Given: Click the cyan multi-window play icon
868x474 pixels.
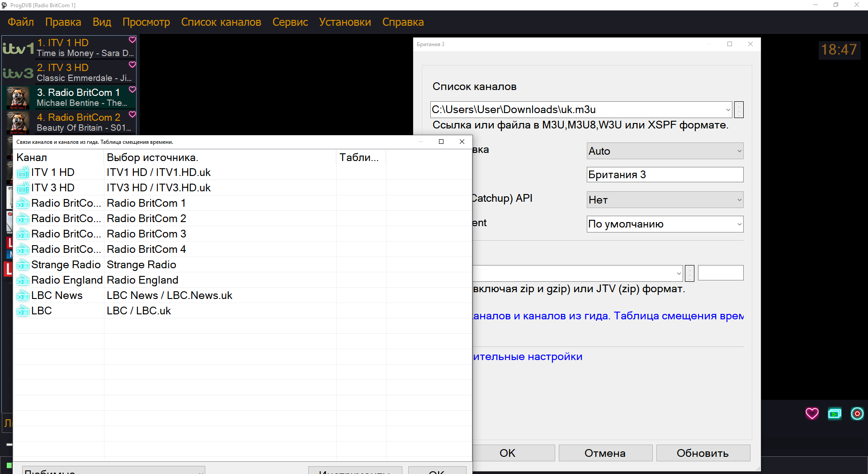Looking at the screenshot, I should coord(835,413).
